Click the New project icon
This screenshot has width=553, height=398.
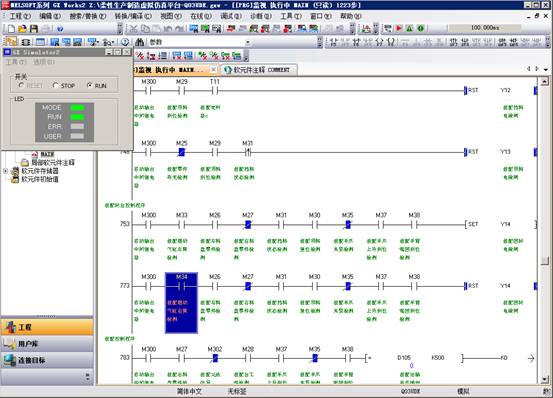coord(11,29)
